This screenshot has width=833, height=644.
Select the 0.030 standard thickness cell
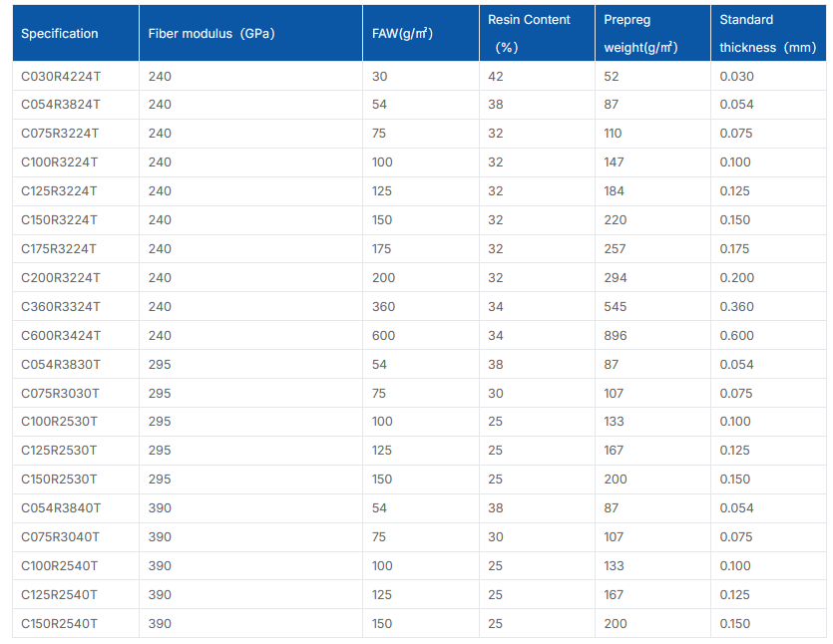pyautogui.click(x=736, y=77)
